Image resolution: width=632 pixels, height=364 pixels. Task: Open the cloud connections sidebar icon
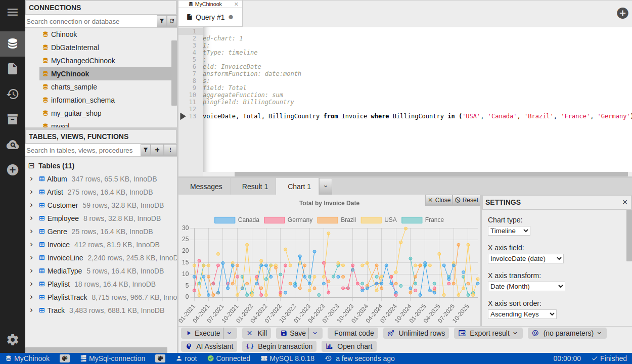tap(13, 145)
